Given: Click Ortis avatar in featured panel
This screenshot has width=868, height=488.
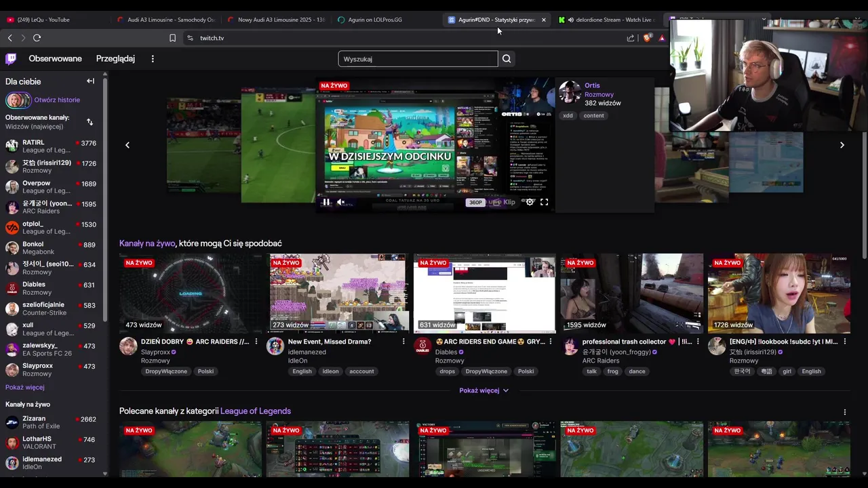Looking at the screenshot, I should tap(570, 91).
